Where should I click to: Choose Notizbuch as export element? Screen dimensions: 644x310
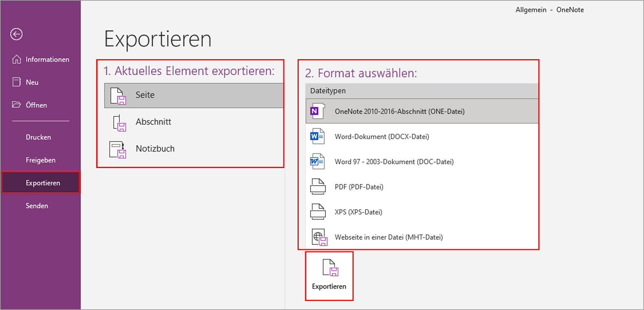pos(194,149)
